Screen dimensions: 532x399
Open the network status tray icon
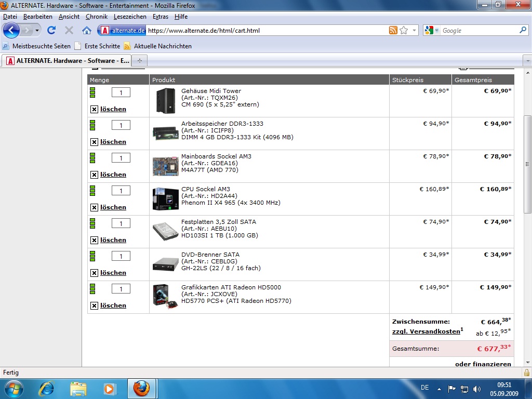pyautogui.click(x=464, y=389)
